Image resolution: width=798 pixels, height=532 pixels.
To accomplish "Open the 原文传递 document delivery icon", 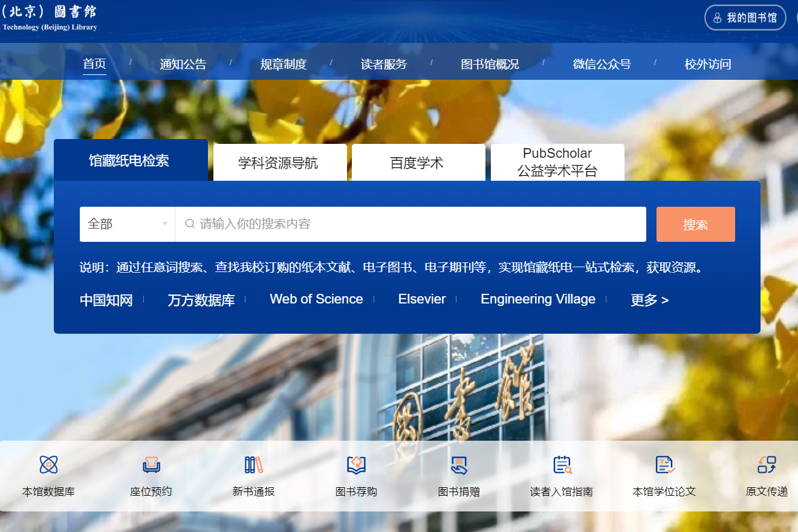I will point(767,464).
